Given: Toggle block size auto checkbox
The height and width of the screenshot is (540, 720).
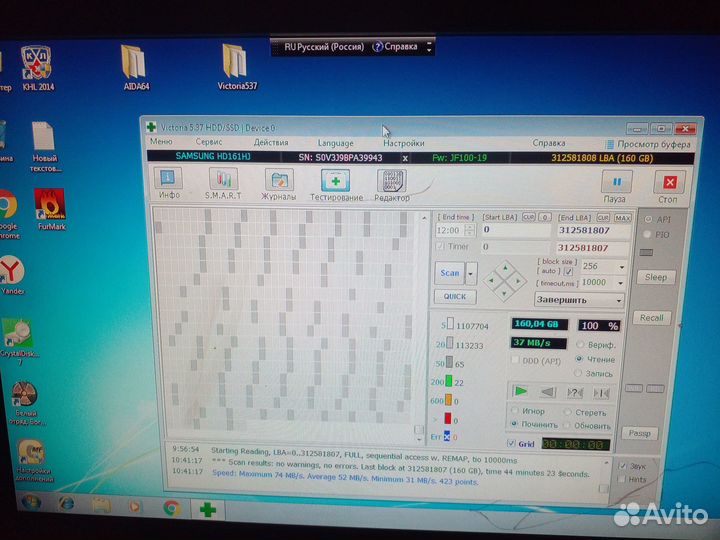Looking at the screenshot, I should (x=568, y=272).
